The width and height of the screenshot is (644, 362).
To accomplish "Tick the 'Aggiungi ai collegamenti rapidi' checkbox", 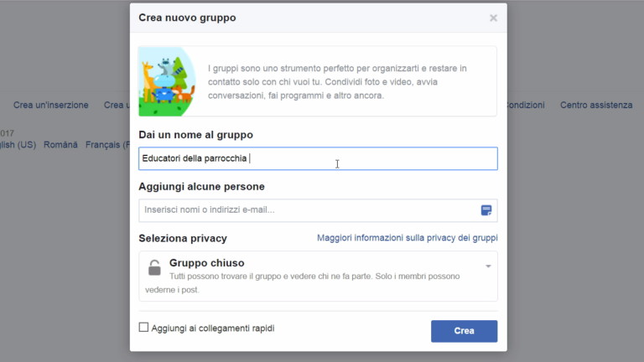I will [x=143, y=328].
